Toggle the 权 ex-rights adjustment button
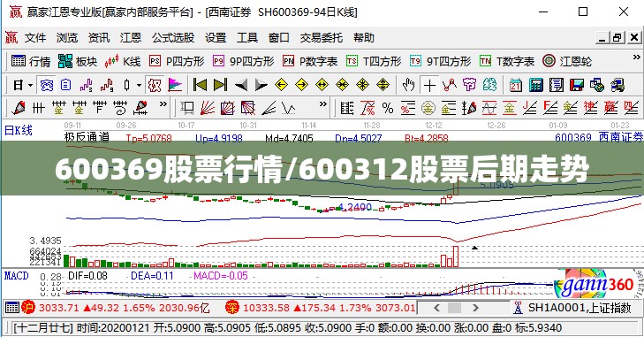644x337 pixels. 155,86
